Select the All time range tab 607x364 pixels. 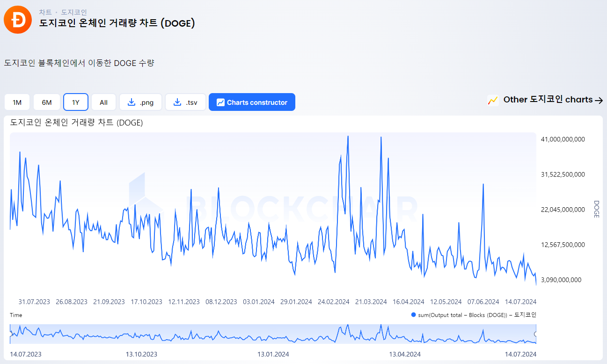tap(103, 102)
